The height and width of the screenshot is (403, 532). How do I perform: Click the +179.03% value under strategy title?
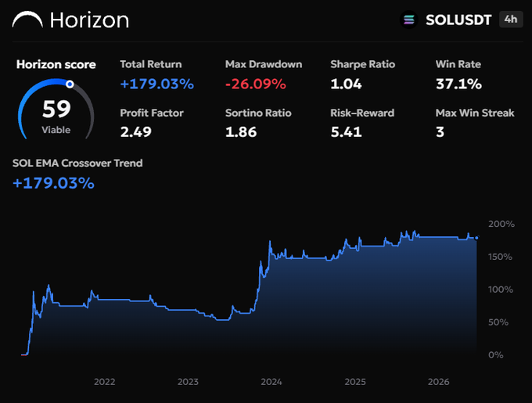pos(54,183)
